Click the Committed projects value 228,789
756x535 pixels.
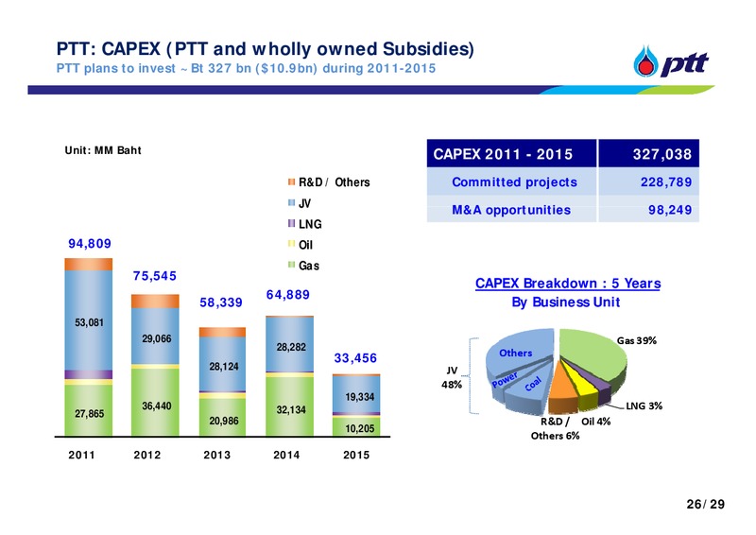(666, 181)
